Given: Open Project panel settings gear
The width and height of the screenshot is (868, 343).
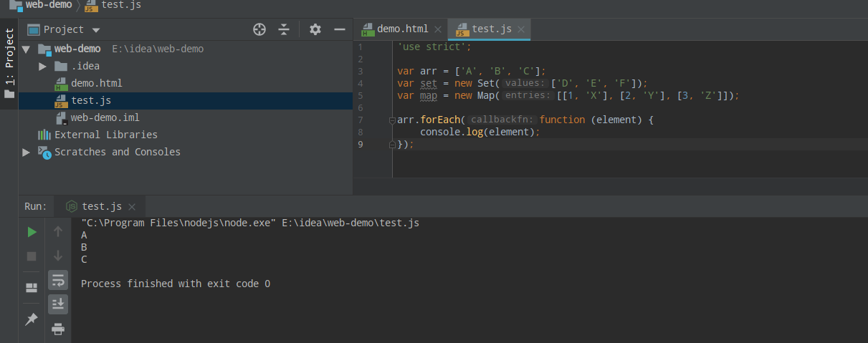Looking at the screenshot, I should (x=315, y=29).
